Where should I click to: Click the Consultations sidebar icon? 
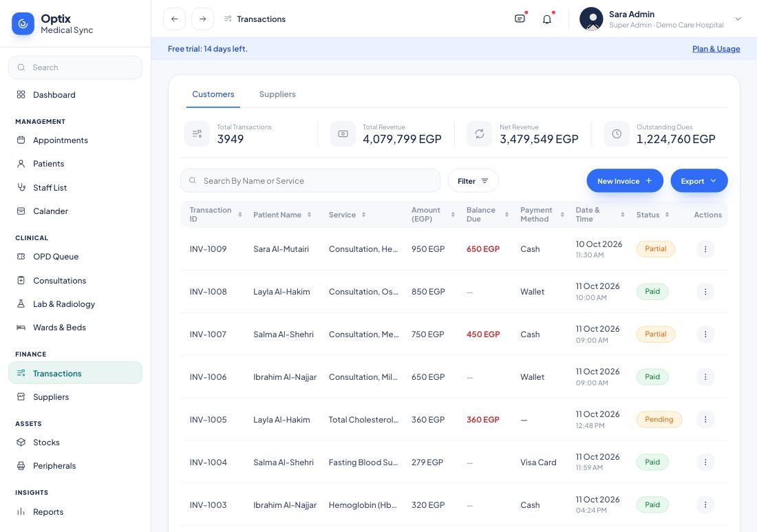tap(21, 280)
